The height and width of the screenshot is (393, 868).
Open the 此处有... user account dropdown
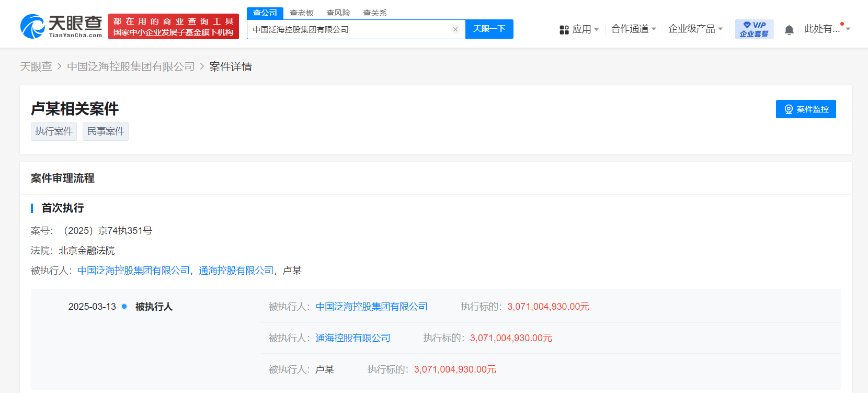pos(827,29)
